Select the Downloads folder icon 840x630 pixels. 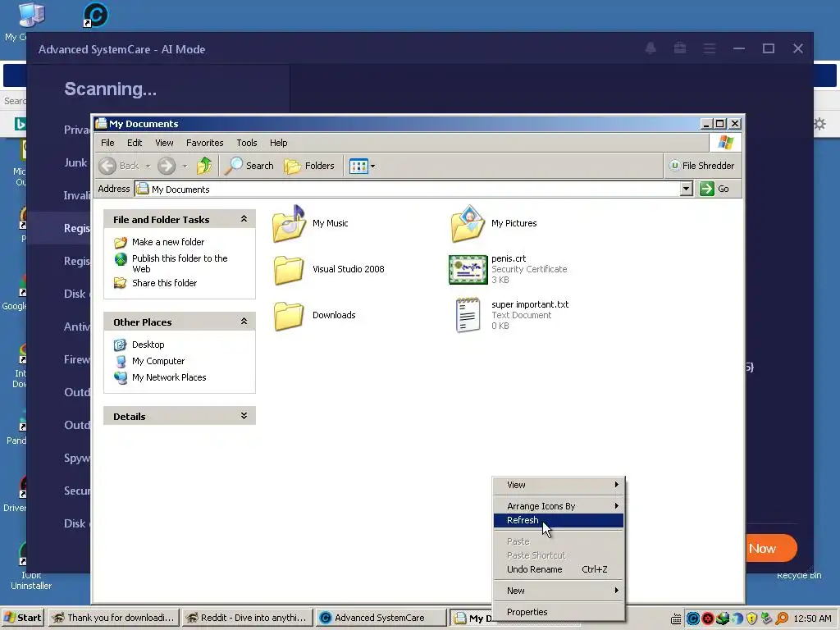289,316
